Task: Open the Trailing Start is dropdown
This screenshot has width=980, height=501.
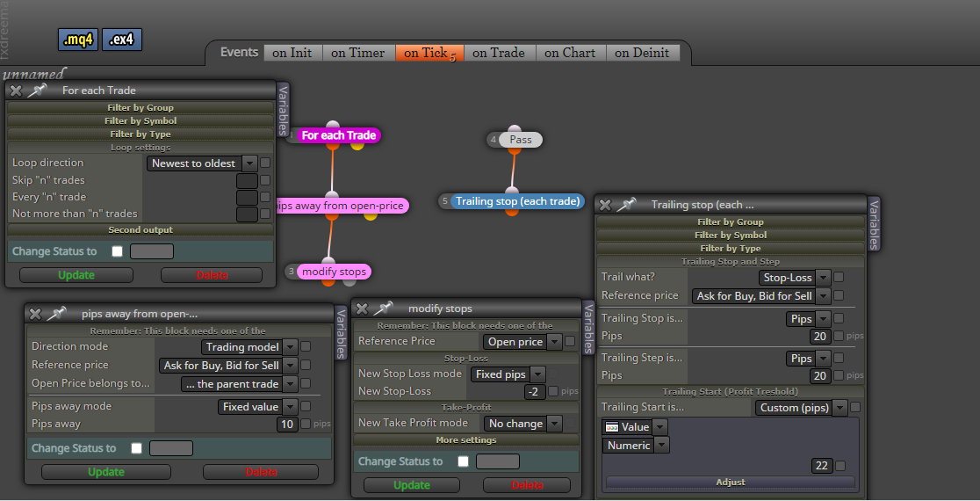Action: pos(801,408)
